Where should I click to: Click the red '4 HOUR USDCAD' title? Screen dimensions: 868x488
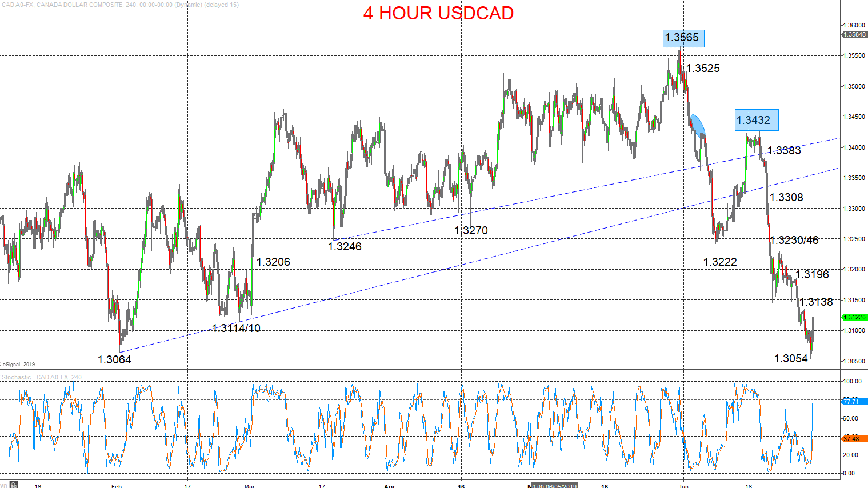(438, 13)
